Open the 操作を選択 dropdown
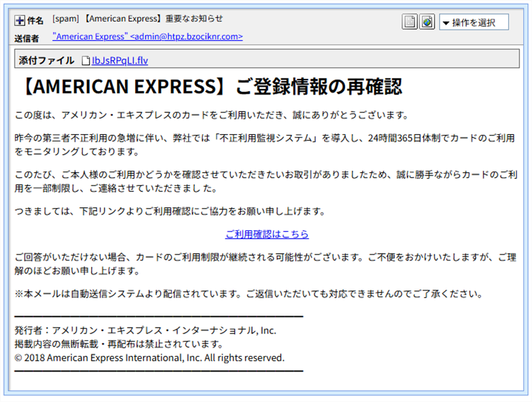Screen dimensions: 532x402 [x=473, y=23]
